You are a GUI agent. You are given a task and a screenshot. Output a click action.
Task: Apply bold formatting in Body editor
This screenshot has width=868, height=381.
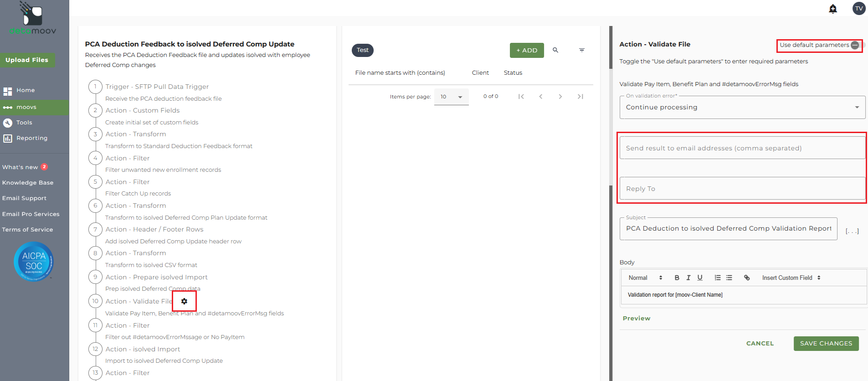click(x=677, y=278)
